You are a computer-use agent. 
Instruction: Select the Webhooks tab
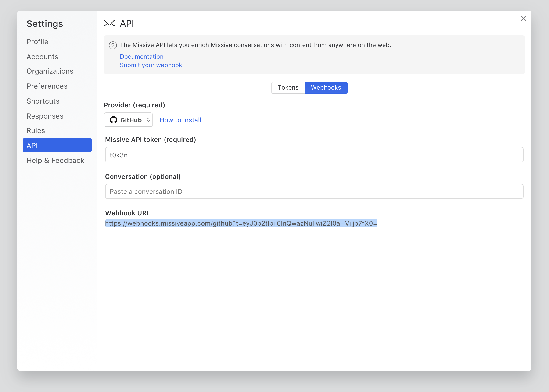coord(326,88)
